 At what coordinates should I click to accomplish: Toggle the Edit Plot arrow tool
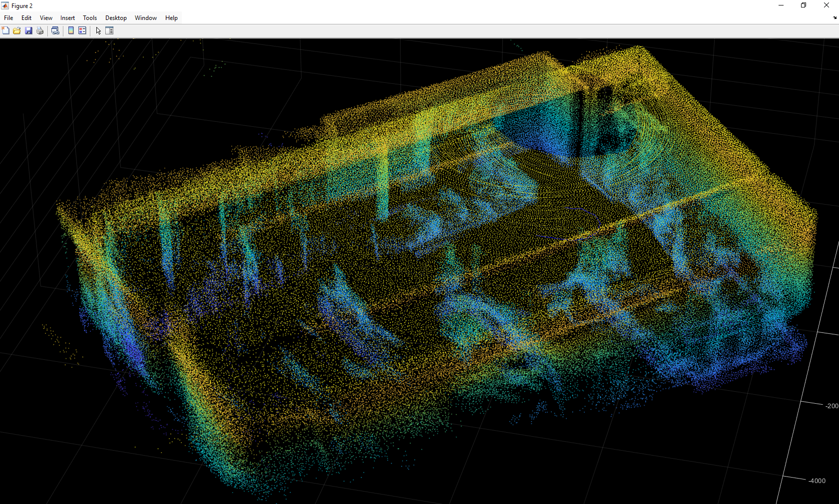98,31
